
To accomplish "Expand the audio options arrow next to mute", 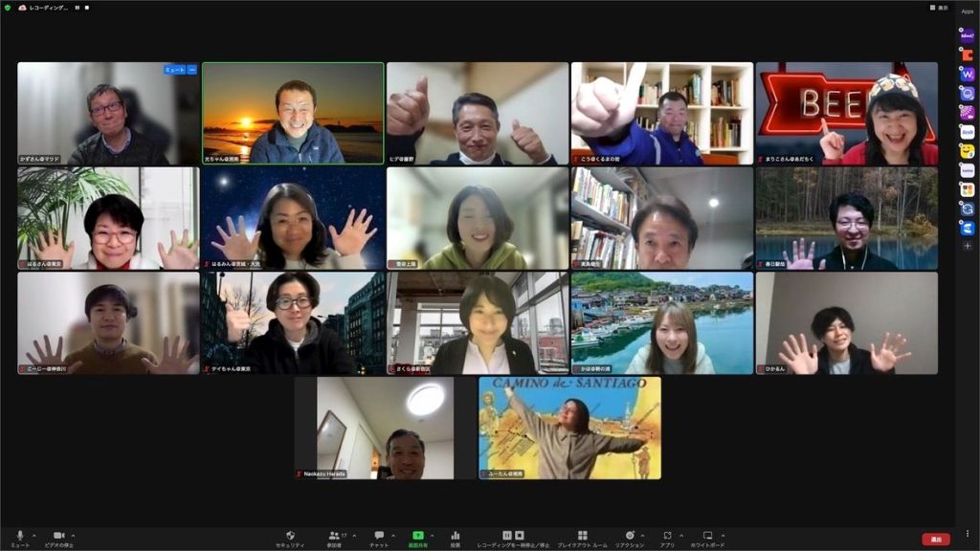I will (34, 535).
